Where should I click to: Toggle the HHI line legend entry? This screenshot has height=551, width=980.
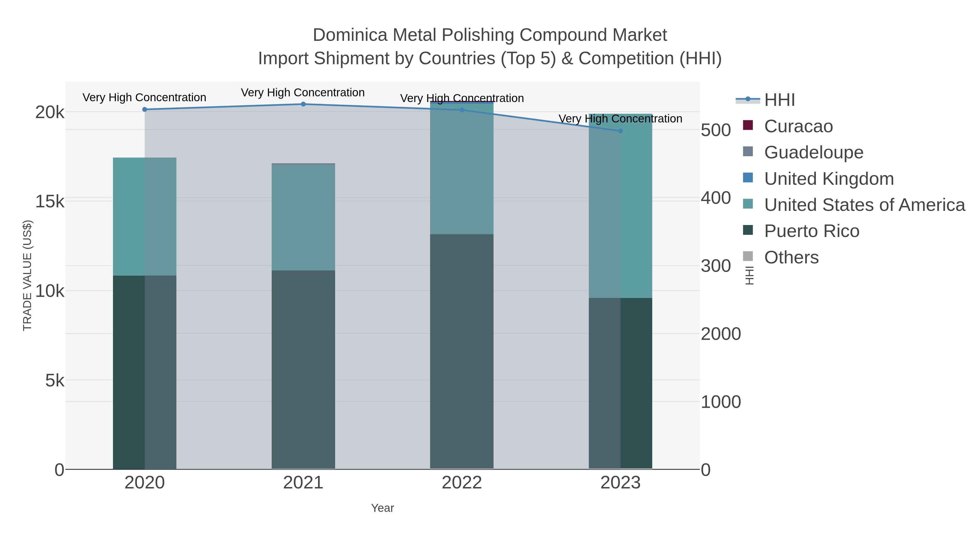pyautogui.click(x=765, y=100)
